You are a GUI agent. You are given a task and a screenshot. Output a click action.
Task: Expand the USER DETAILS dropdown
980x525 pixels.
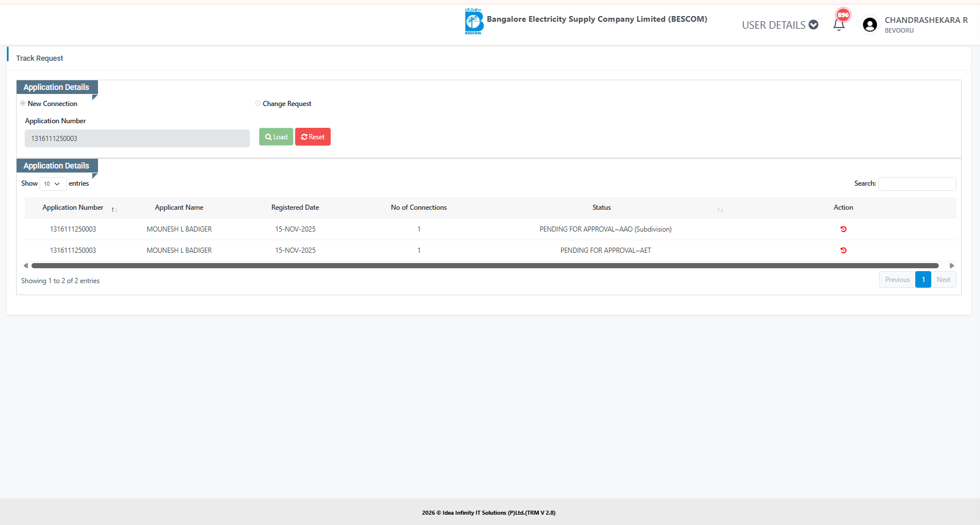point(780,25)
